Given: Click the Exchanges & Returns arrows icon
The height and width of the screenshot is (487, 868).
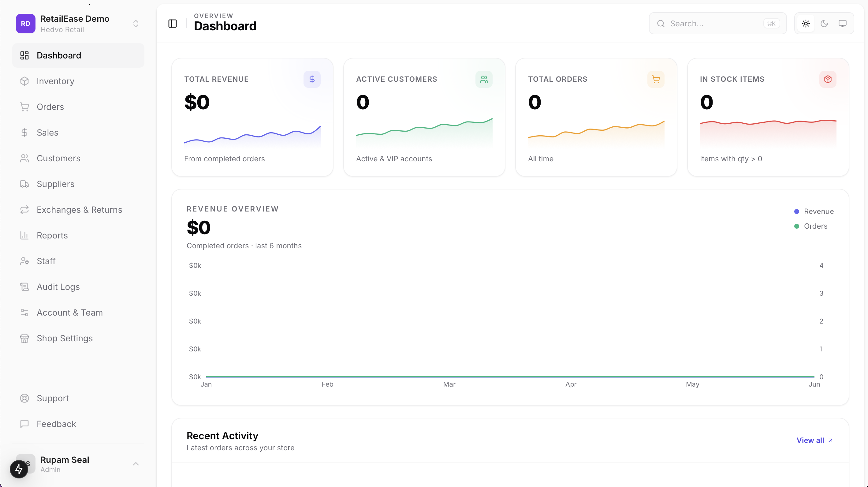Looking at the screenshot, I should pos(24,210).
